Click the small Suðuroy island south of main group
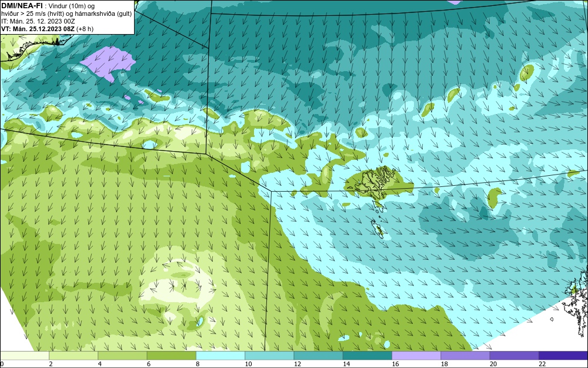The width and height of the screenshot is (588, 368). click(x=376, y=228)
